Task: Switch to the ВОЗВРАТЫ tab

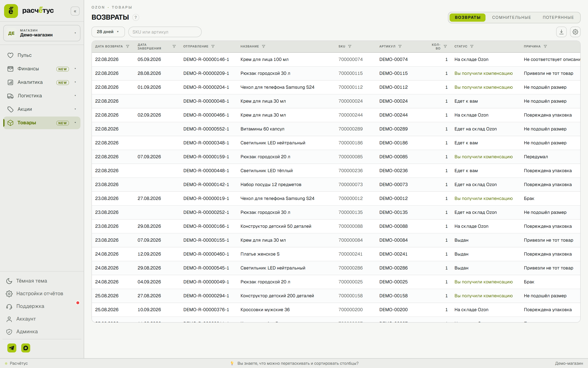Action: click(x=468, y=18)
